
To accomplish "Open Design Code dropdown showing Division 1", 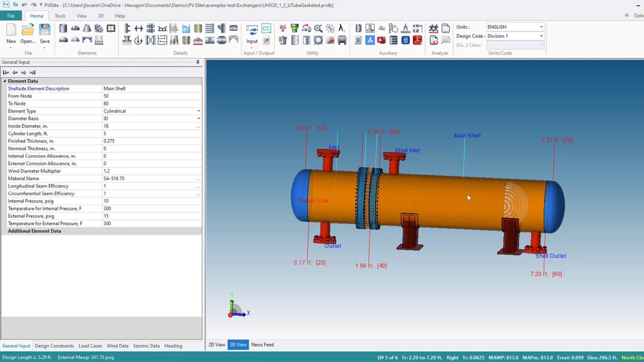I will click(x=541, y=36).
